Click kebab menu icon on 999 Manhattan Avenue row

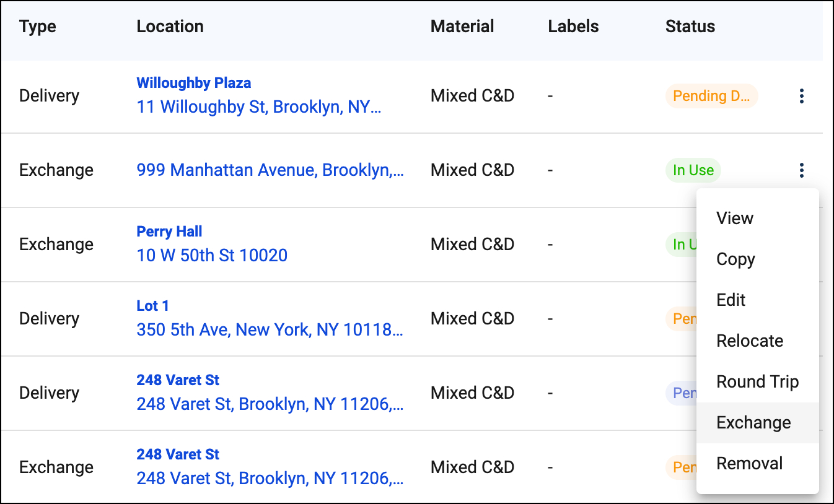[801, 170]
